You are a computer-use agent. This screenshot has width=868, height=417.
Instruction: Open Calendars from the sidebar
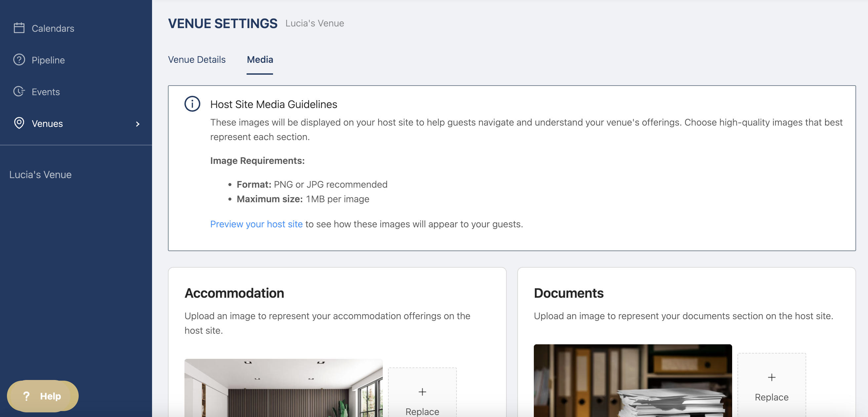point(53,28)
